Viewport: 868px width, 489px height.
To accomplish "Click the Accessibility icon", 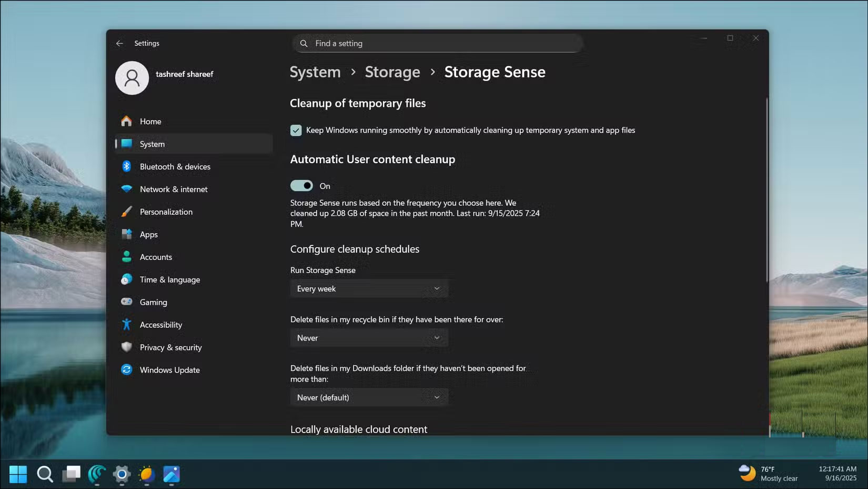I will 127,324.
